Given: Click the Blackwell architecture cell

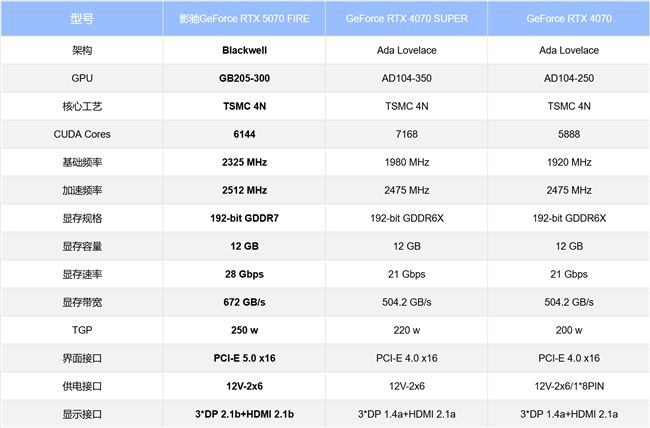Looking at the screenshot, I should click(244, 50).
